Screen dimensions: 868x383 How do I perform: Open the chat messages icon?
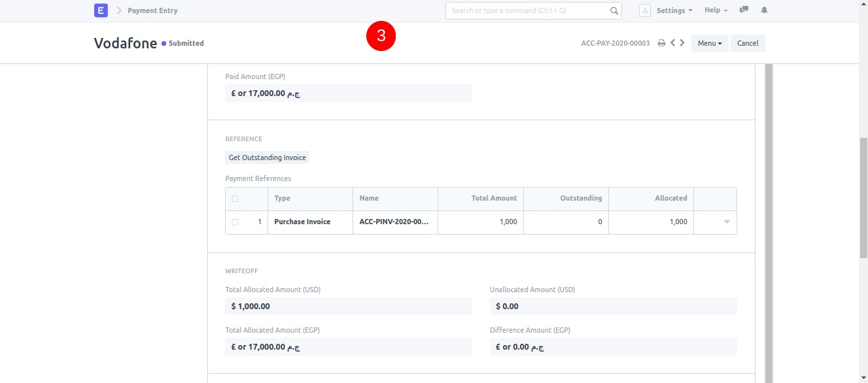coord(744,10)
